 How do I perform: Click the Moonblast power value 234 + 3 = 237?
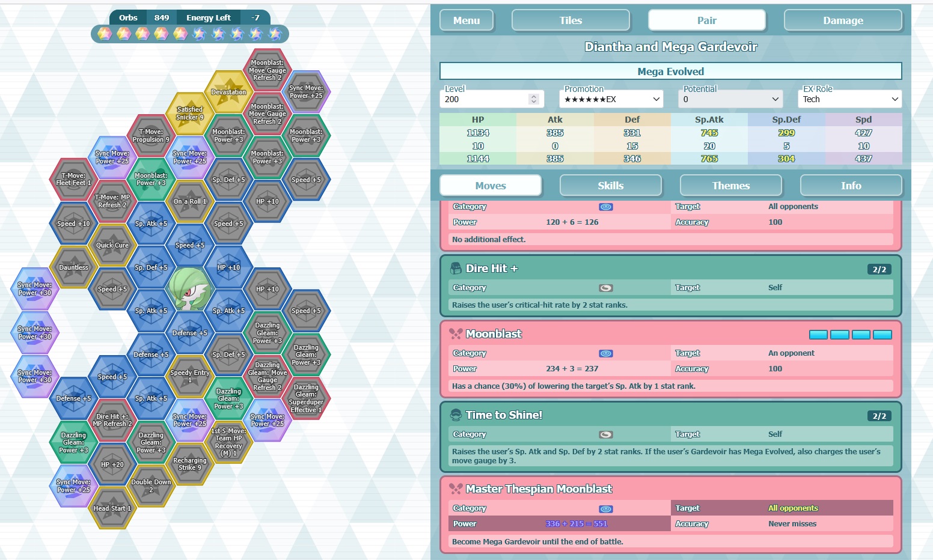tap(572, 369)
